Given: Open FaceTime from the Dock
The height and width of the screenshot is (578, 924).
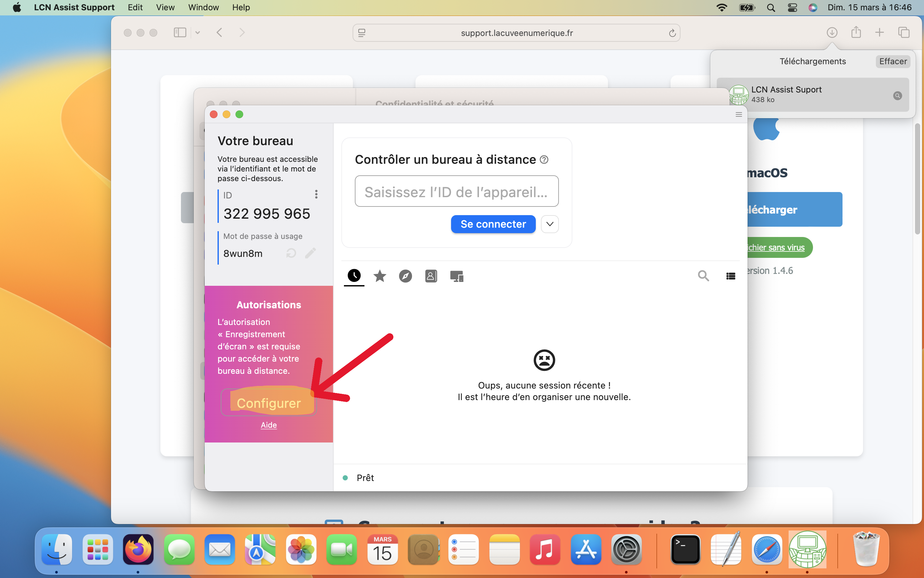Looking at the screenshot, I should (x=341, y=549).
